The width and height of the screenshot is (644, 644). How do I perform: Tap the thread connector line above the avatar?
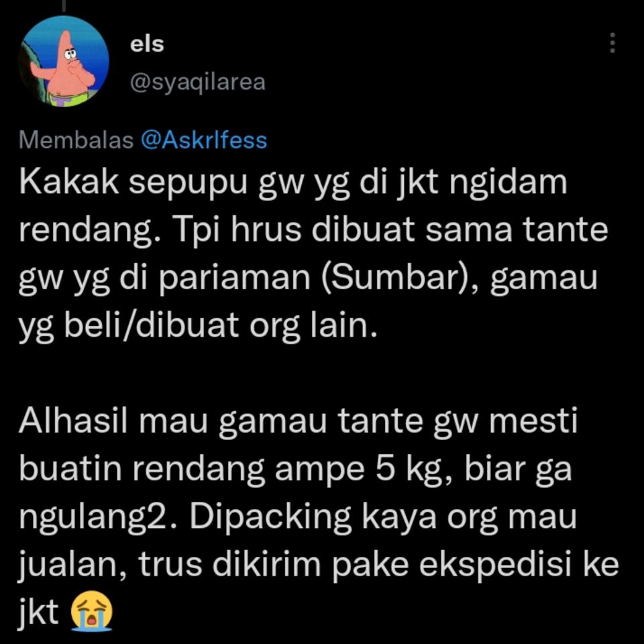[64, 5]
